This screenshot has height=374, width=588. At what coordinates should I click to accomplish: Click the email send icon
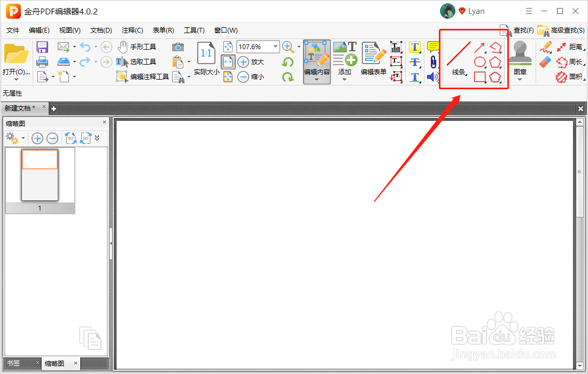[64, 47]
